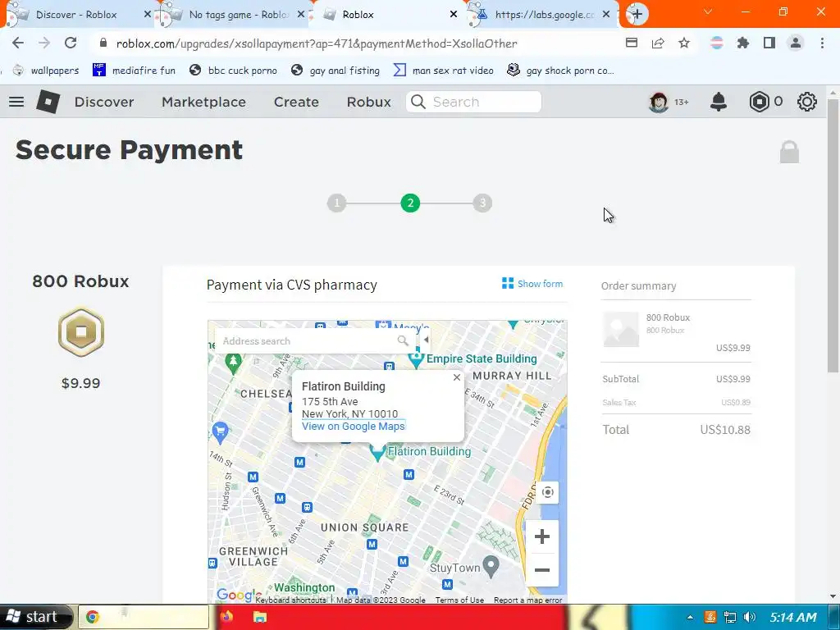This screenshot has height=630, width=840.
Task: Go back with the browser back arrow
Action: tap(18, 43)
